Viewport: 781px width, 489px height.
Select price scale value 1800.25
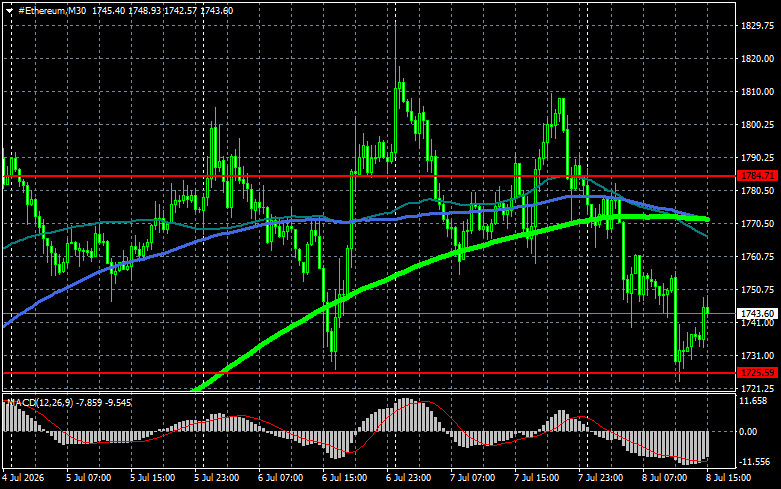pos(758,124)
